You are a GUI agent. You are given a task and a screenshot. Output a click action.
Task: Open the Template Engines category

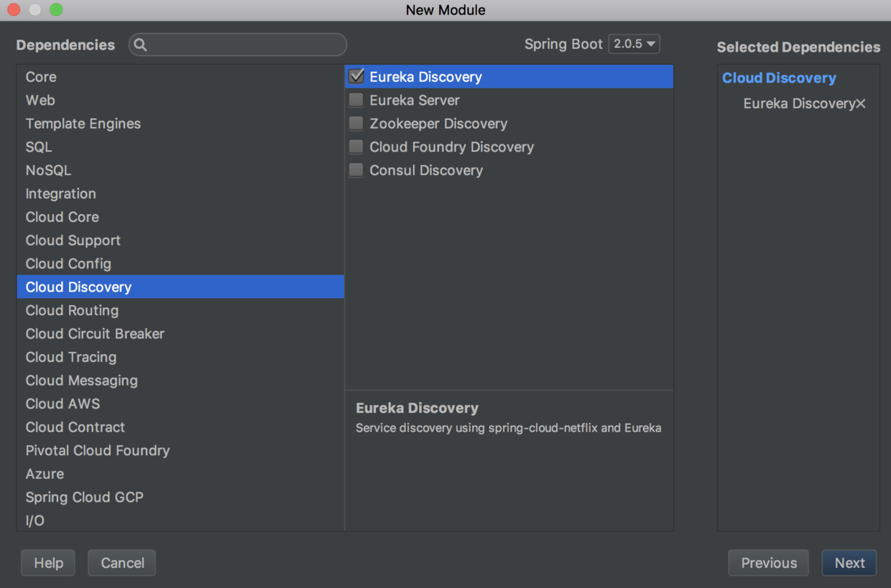pyautogui.click(x=180, y=123)
